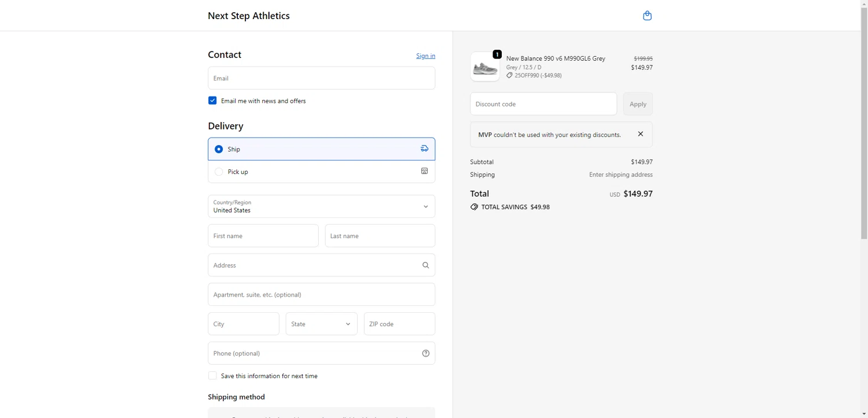Screen dimensions: 868x418
Task: Click the truck icon in Ship option
Action: pos(424,149)
